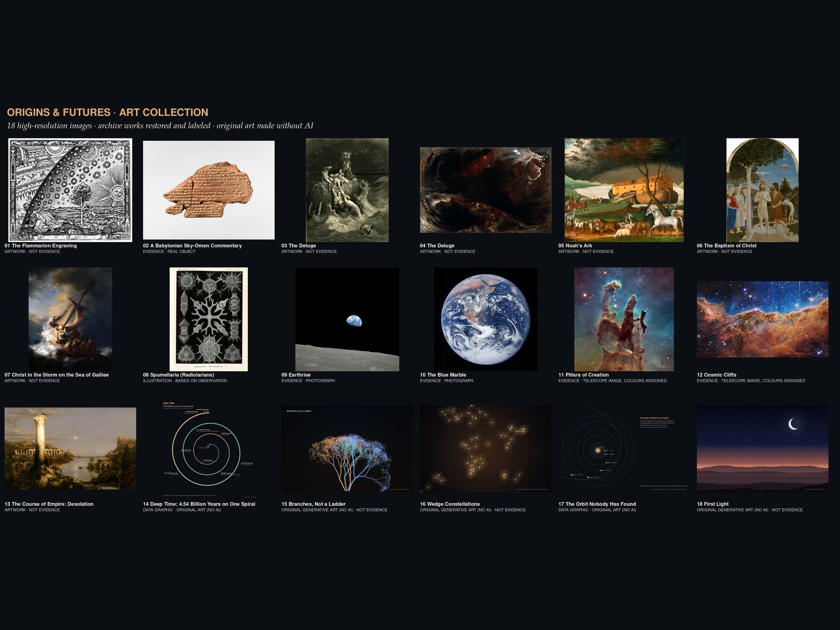Select The Orbit Nobody Has Found graphic
The height and width of the screenshot is (630, 840).
point(624,448)
